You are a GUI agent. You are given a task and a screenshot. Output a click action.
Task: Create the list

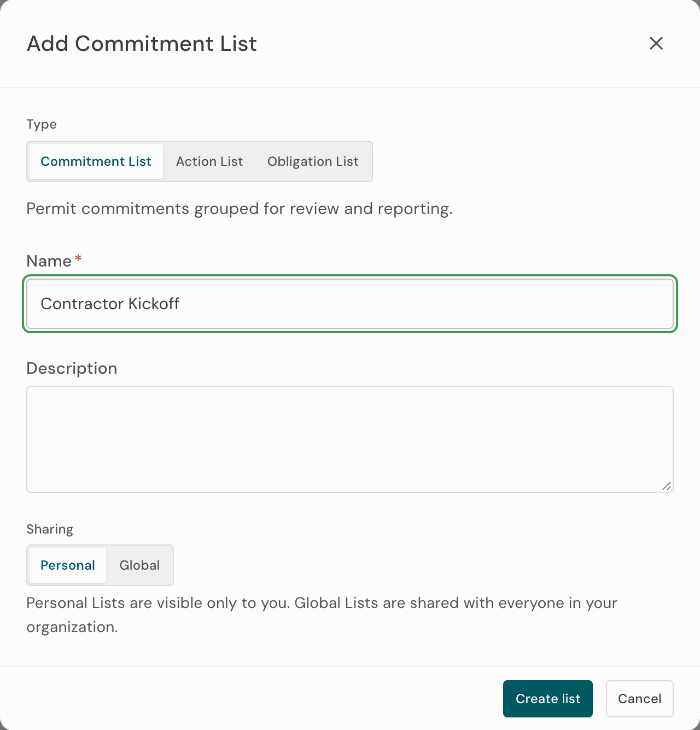(x=548, y=699)
